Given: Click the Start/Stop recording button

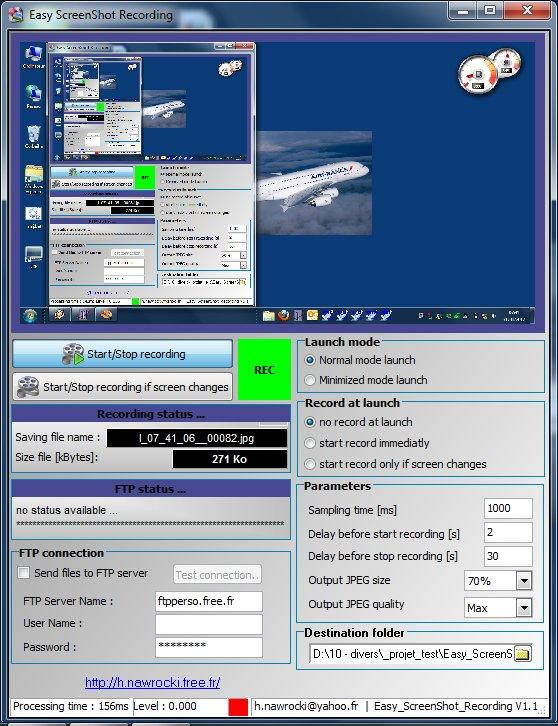Looking at the screenshot, I should (123, 354).
